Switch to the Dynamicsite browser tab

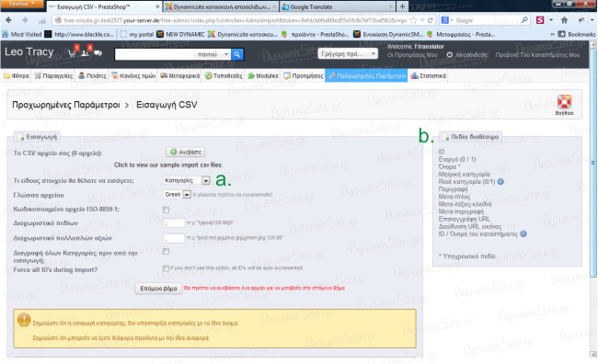click(221, 6)
